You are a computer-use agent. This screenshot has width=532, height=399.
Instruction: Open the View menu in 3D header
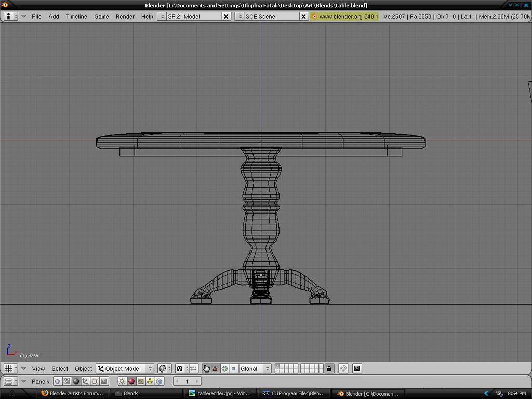pyautogui.click(x=38, y=369)
